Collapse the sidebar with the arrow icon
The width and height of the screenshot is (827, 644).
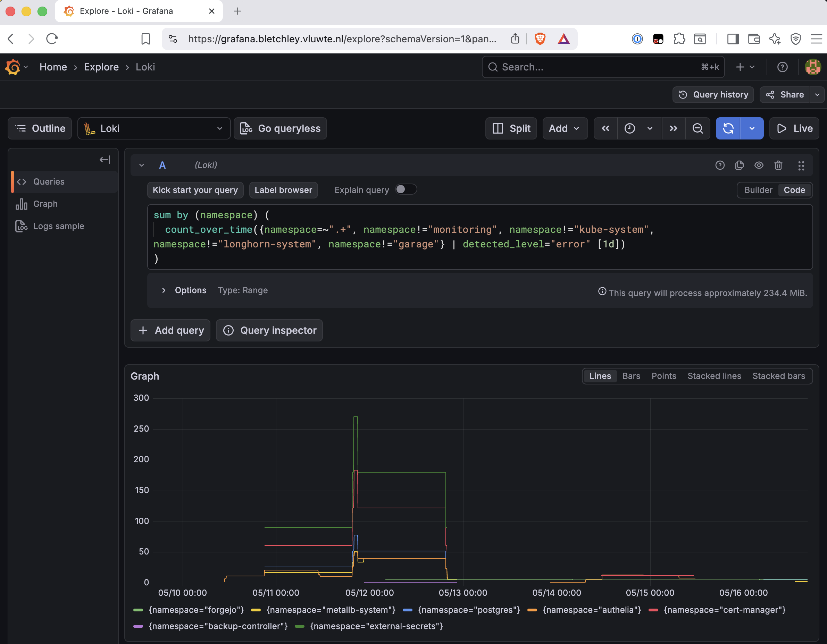pyautogui.click(x=105, y=160)
